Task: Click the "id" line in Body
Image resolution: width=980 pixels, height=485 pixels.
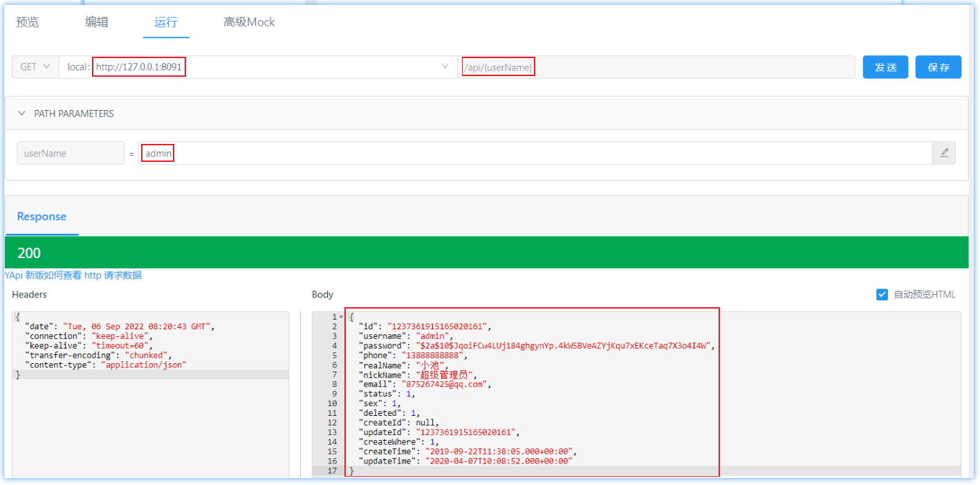Action: tap(425, 326)
